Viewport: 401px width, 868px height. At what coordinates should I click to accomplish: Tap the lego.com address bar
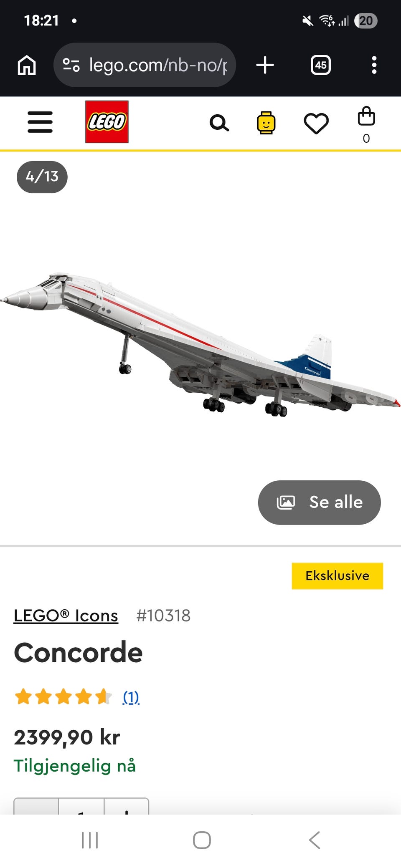click(x=145, y=65)
